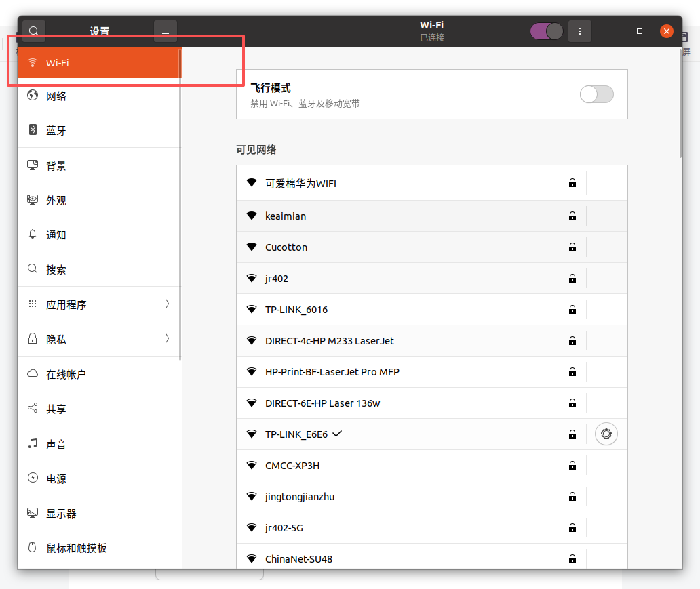Screen dimensions: 700x589
Task: Open the 显示器 settings panel
Action: pos(99,513)
